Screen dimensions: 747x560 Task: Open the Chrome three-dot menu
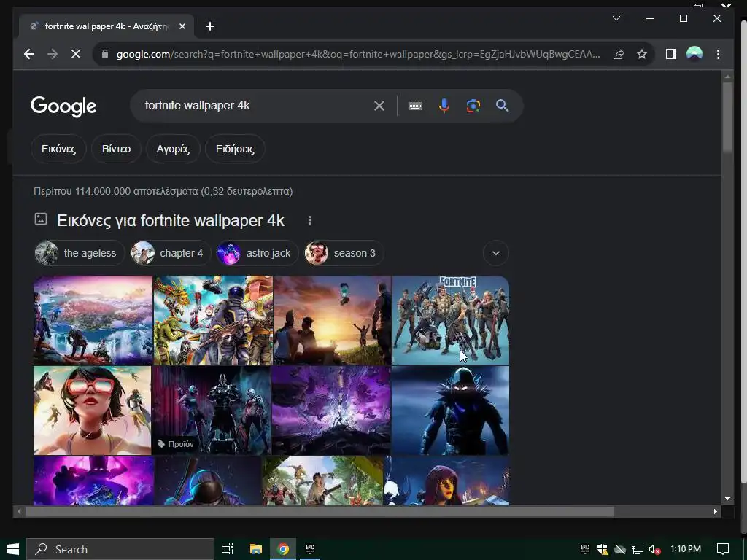click(718, 54)
